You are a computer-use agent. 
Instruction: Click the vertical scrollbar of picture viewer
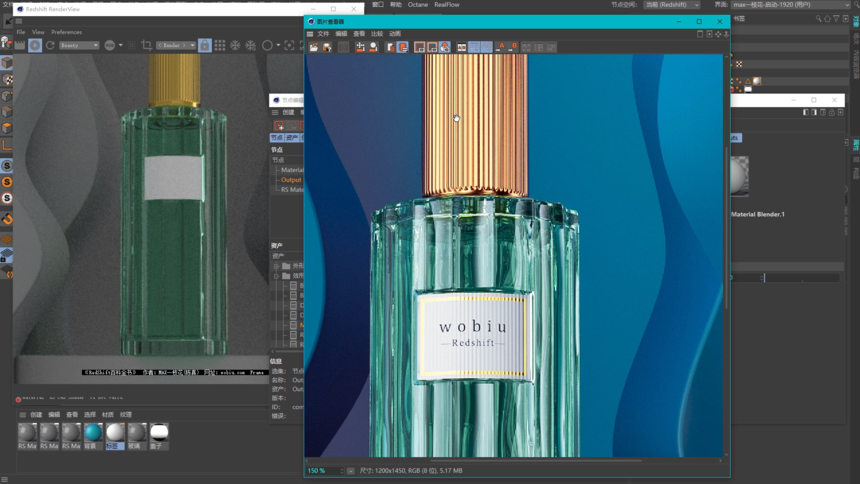726,228
